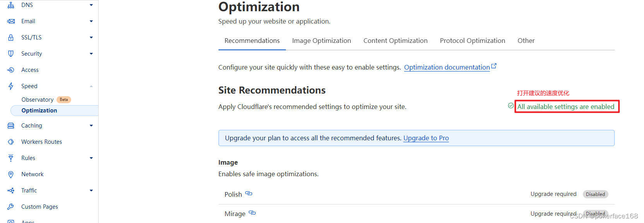
Task: Click the Custom Pages wrench icon
Action: [11, 207]
